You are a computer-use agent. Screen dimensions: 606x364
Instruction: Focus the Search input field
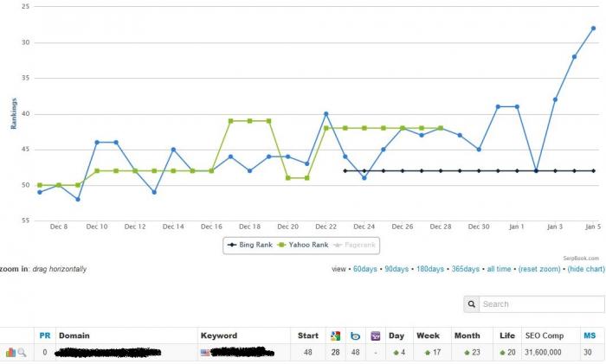tap(542, 304)
